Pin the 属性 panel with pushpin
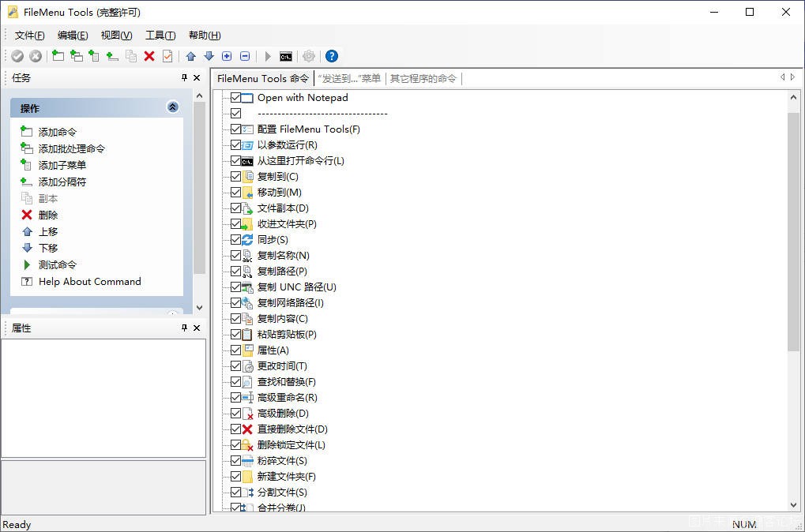Screen dimensions: 805x532 point(184,328)
